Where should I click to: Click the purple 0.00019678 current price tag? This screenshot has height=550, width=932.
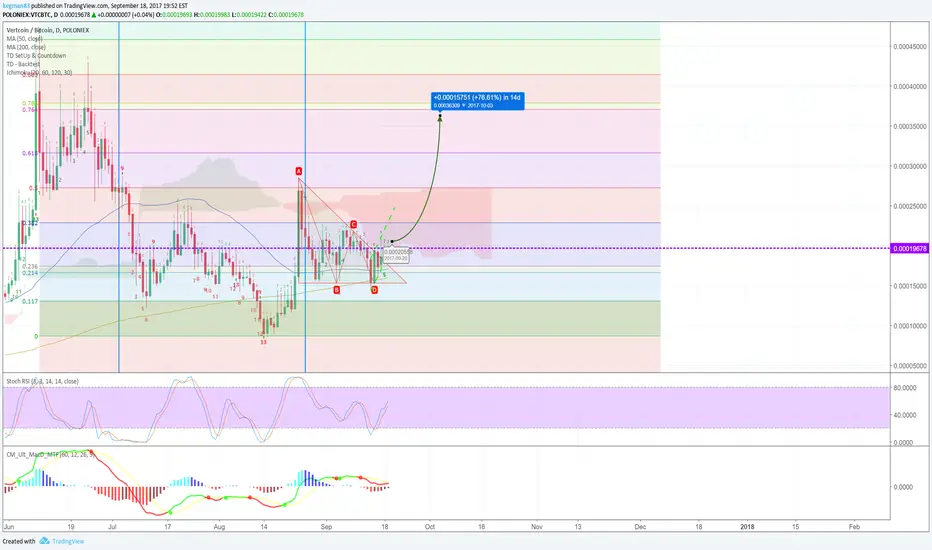pos(909,248)
